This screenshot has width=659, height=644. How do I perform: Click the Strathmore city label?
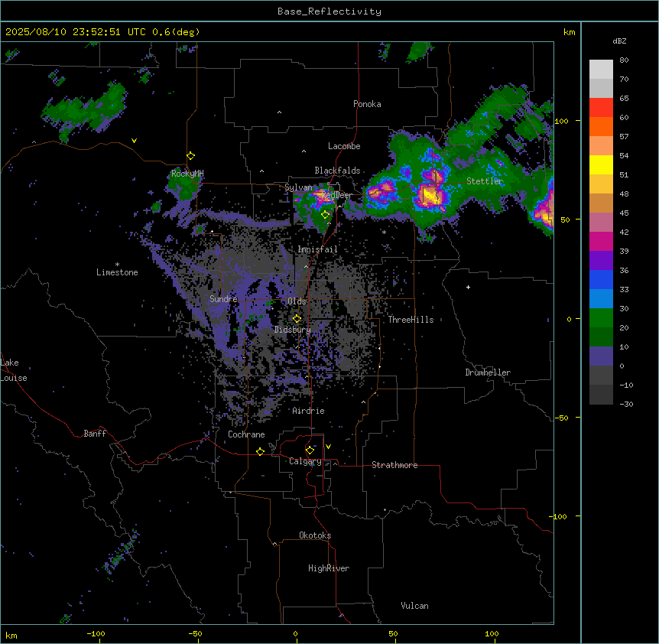(x=394, y=465)
